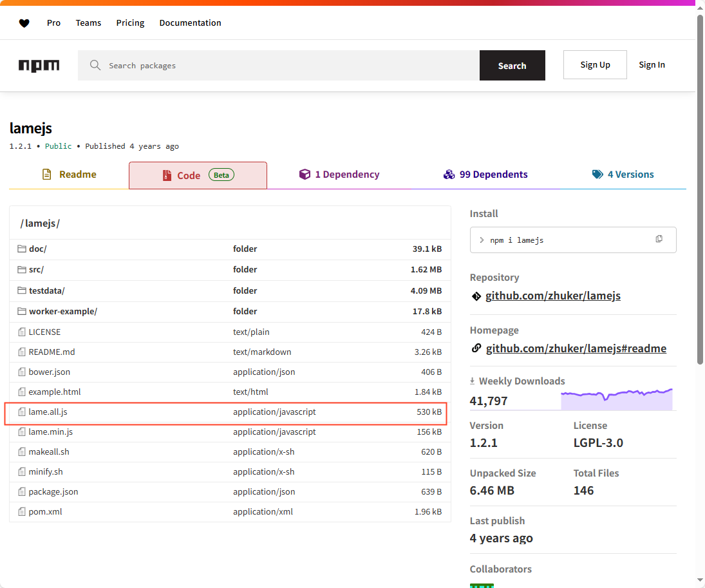Open the bower.json file
Image resolution: width=705 pixels, height=588 pixels.
pos(50,372)
